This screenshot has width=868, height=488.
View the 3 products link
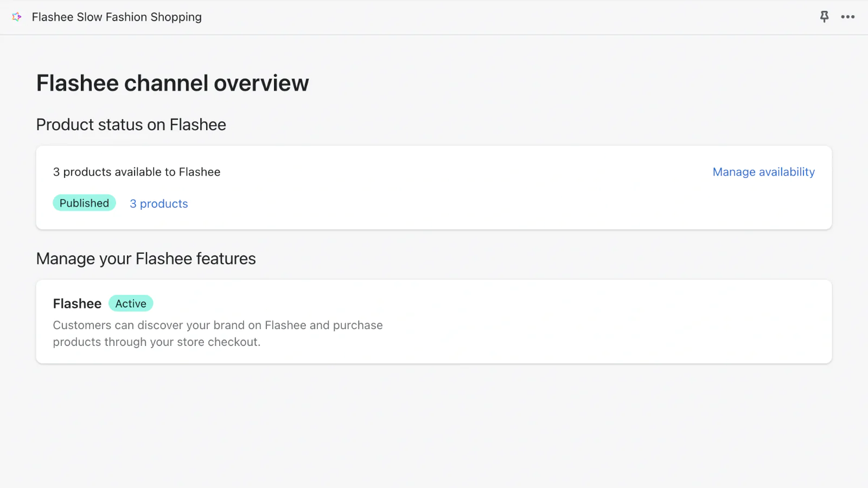pos(159,204)
